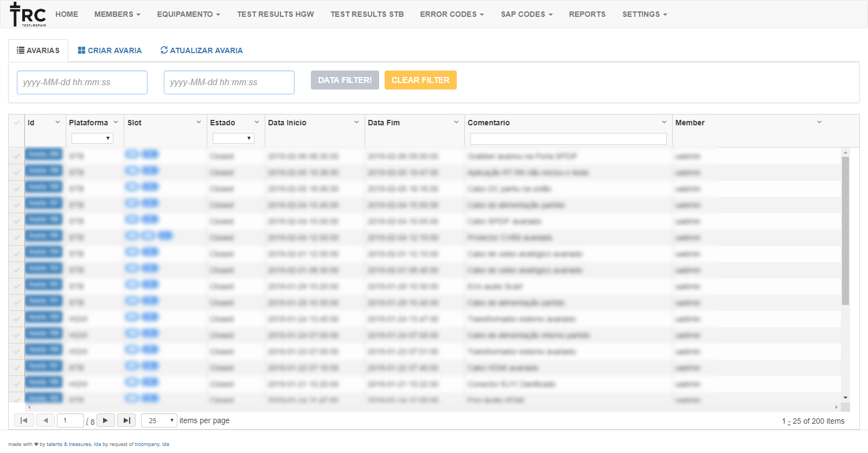Check the second row's selection checkbox

16,173
